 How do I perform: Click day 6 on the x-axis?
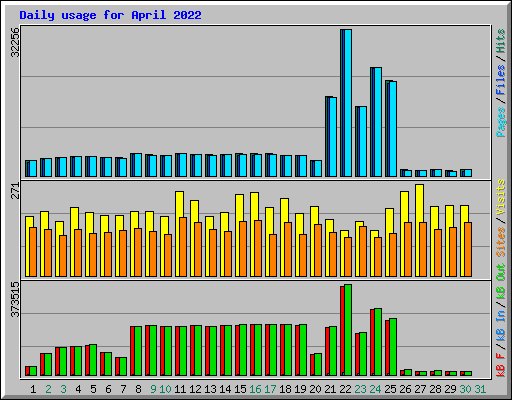[x=108, y=389]
